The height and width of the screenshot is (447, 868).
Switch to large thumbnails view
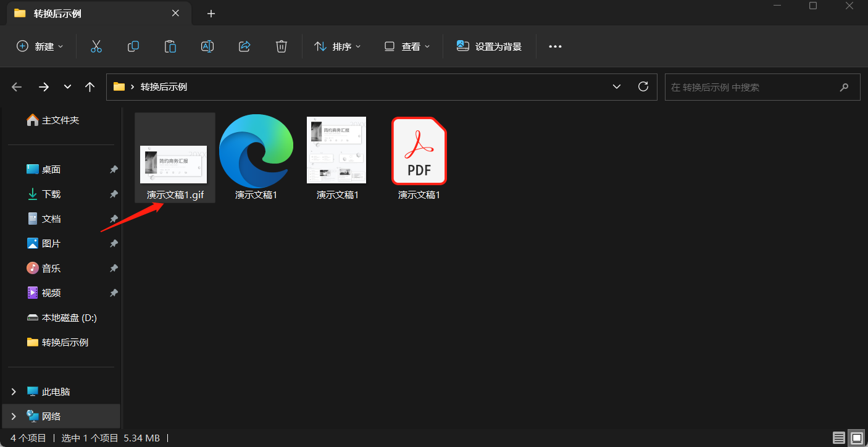click(x=856, y=438)
